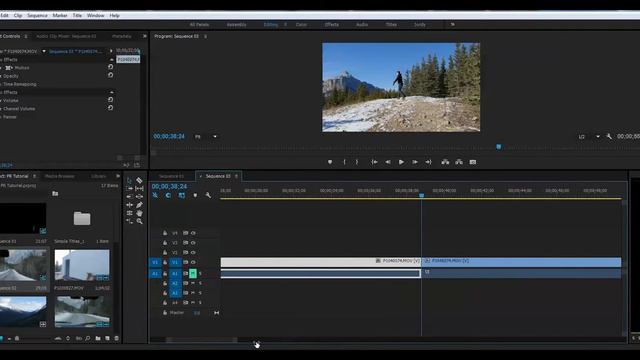This screenshot has width=640, height=360.
Task: Open source clip dropdown in Effect Controls
Action: [44, 51]
